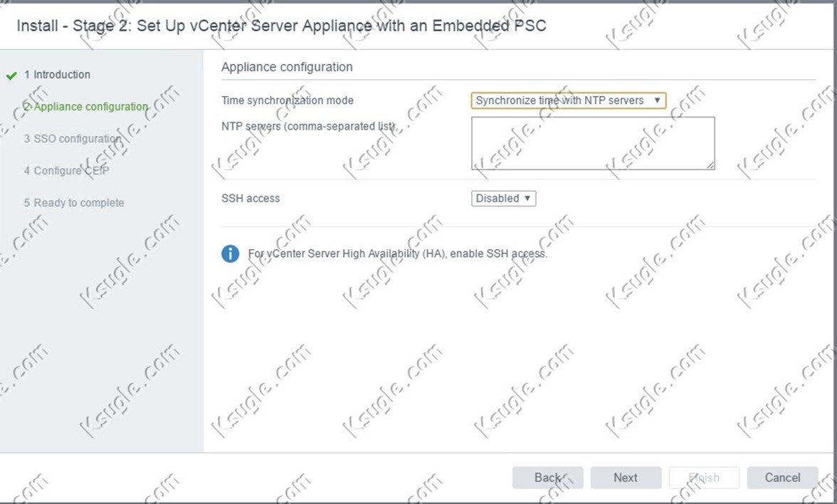The image size is (837, 504).
Task: Click the time synchronization dropdown arrow
Action: (657, 100)
